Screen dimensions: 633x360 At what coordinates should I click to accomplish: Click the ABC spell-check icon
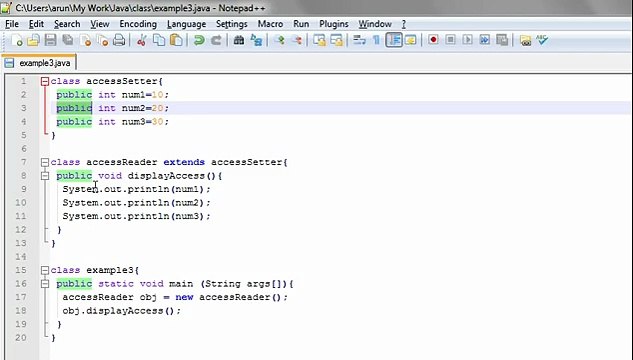pos(542,40)
